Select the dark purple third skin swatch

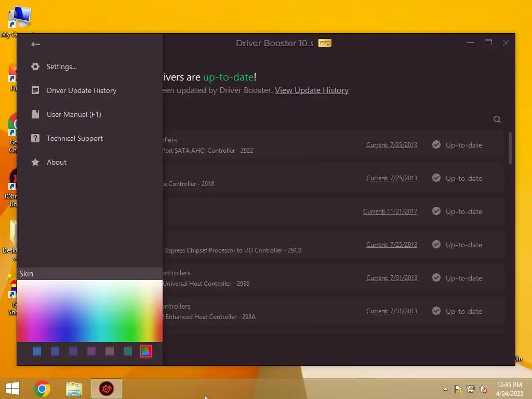(73, 352)
